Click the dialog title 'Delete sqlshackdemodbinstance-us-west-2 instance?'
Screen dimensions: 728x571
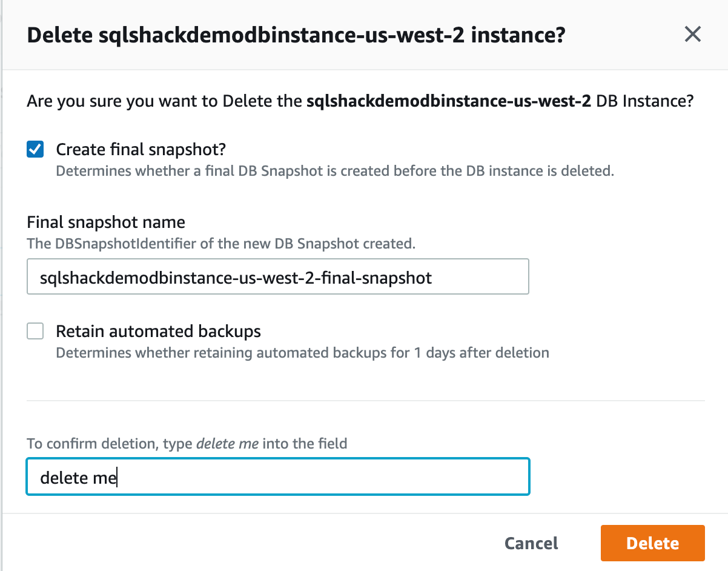tap(296, 35)
